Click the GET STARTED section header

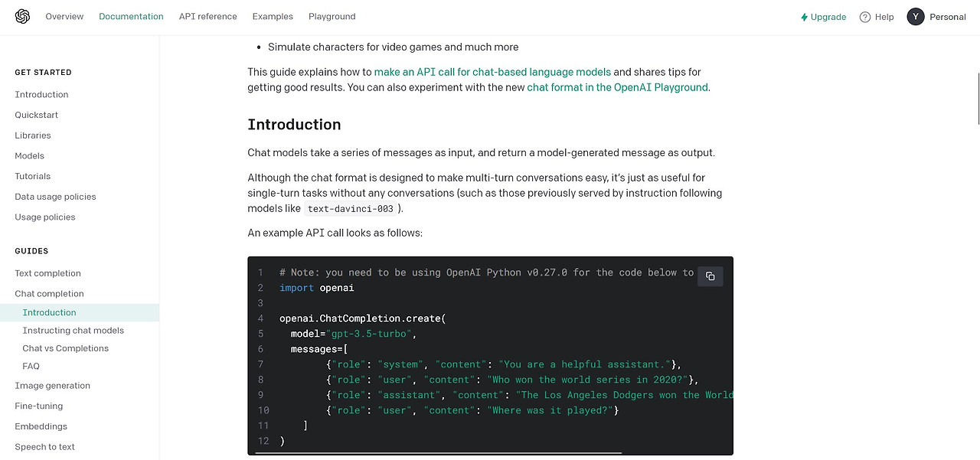43,73
